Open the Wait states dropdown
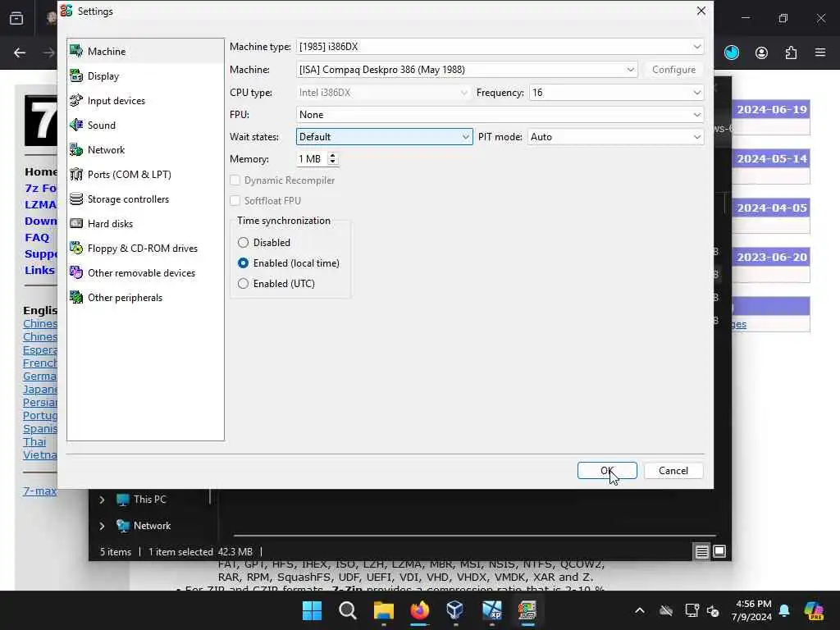This screenshot has height=630, width=840. [x=384, y=137]
